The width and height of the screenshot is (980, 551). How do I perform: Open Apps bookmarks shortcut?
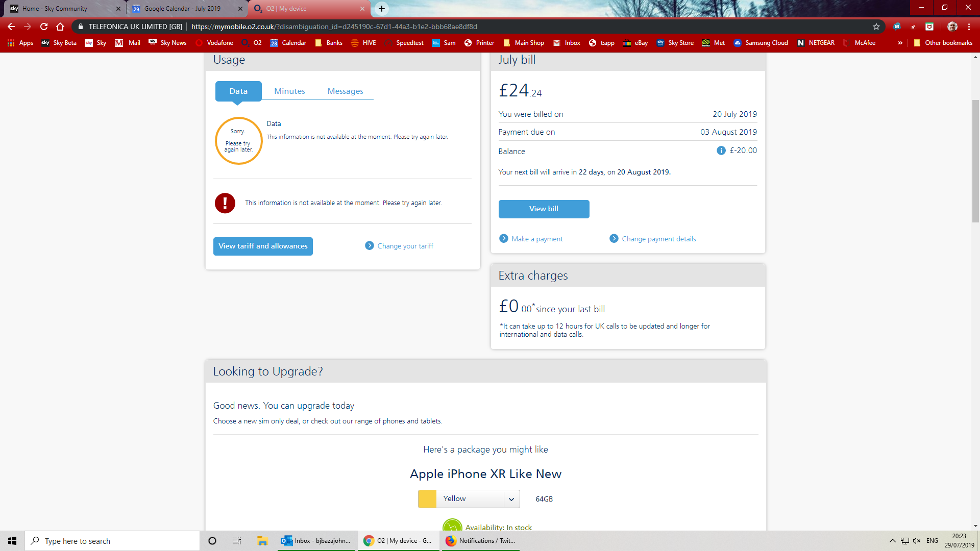(x=20, y=43)
